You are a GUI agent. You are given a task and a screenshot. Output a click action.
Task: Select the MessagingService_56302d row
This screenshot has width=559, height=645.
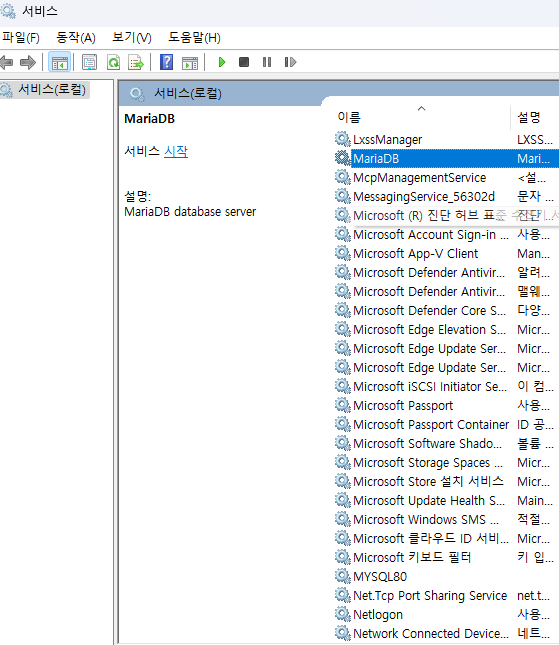pos(446,196)
